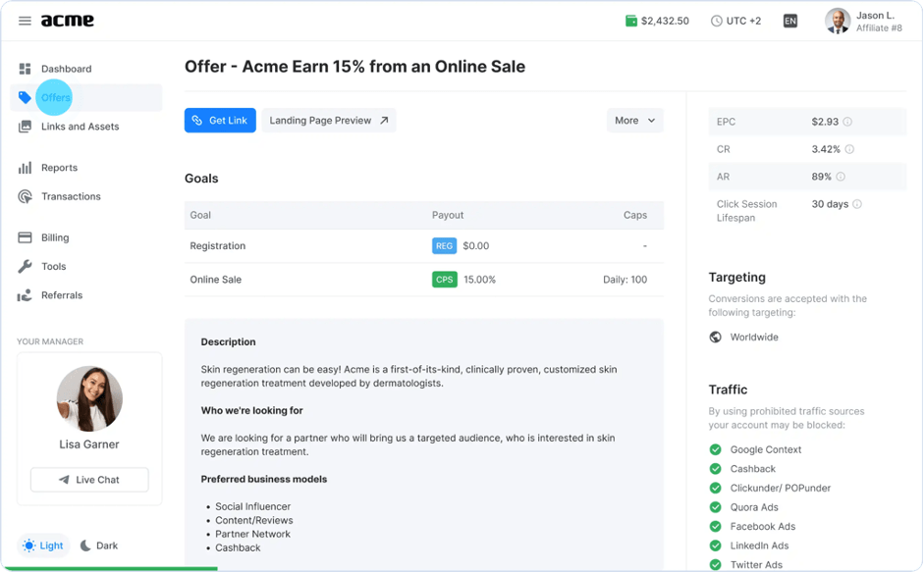Open Referrals section
The image size is (924, 572).
coord(86,295)
